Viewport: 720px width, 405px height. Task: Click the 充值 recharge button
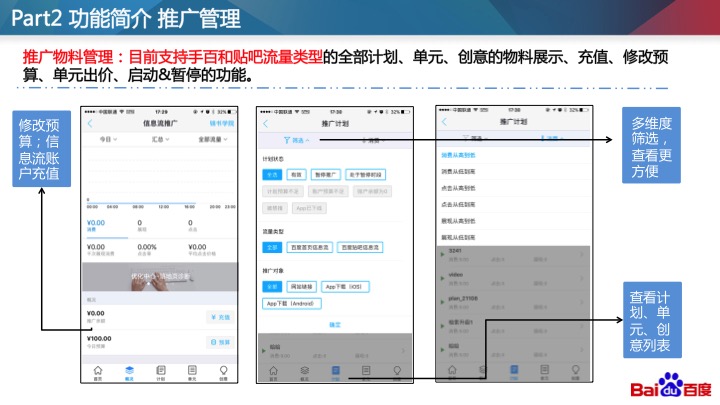(220, 317)
